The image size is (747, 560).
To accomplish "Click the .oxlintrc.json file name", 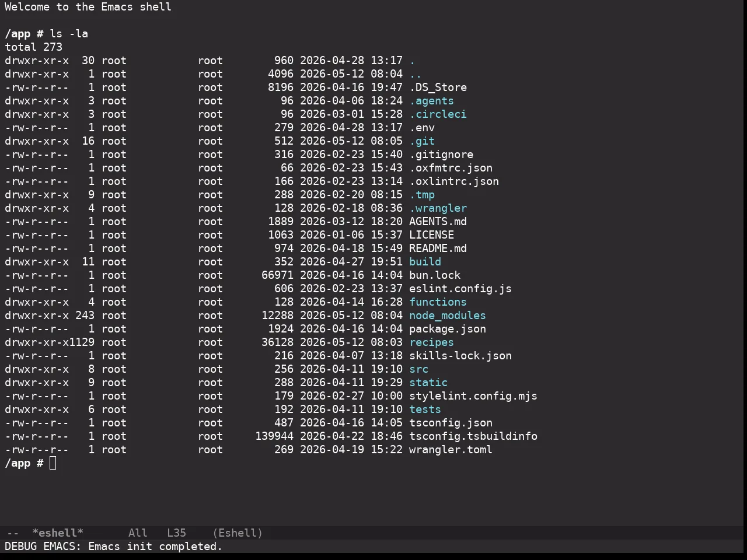I will [454, 181].
